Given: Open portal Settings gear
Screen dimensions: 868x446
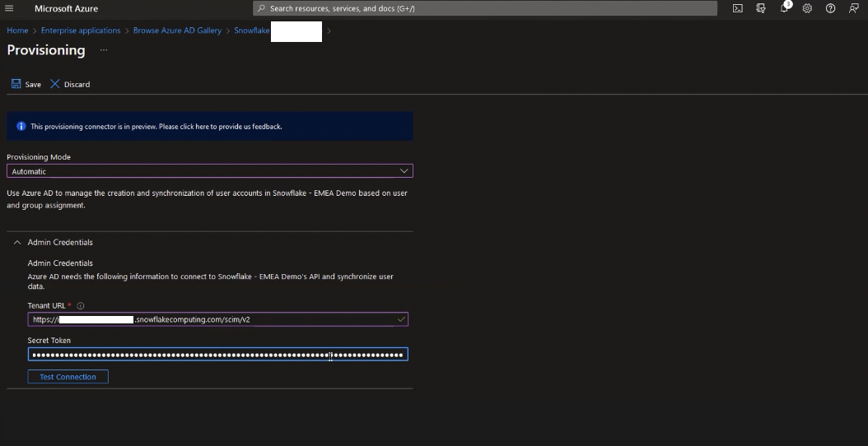Looking at the screenshot, I should coord(807,8).
